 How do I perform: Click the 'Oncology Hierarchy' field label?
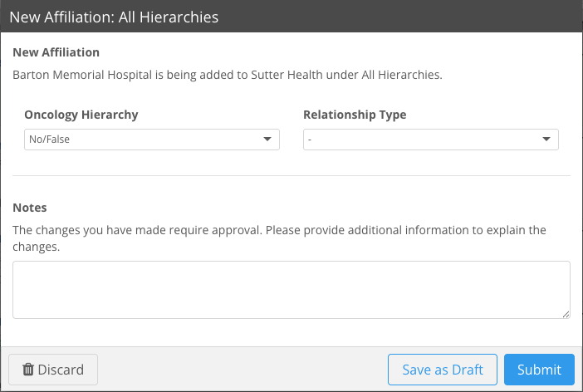tap(81, 115)
